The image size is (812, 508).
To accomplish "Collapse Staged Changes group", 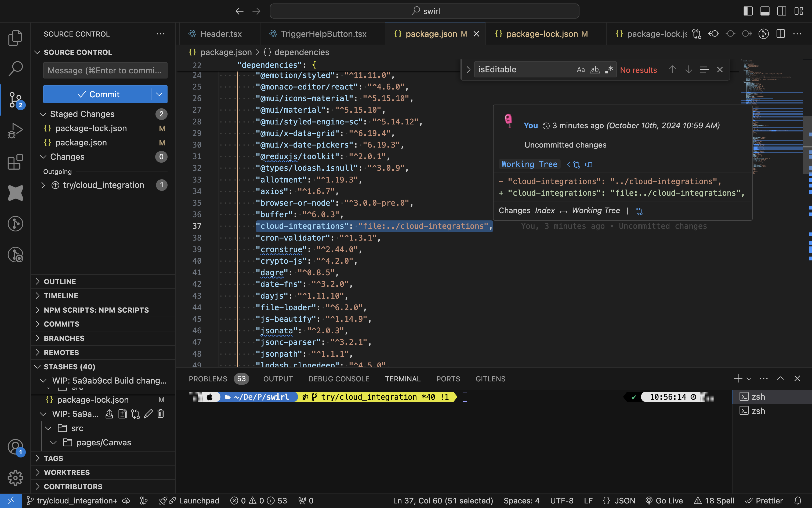I will click(x=43, y=114).
